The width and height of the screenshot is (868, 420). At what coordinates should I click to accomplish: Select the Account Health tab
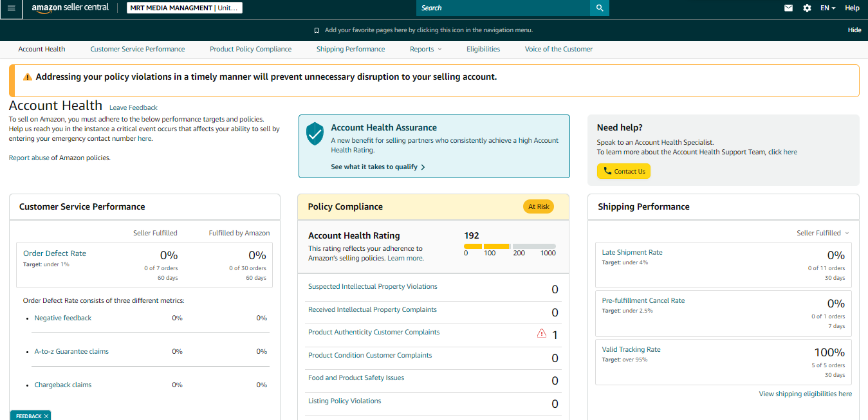point(42,49)
